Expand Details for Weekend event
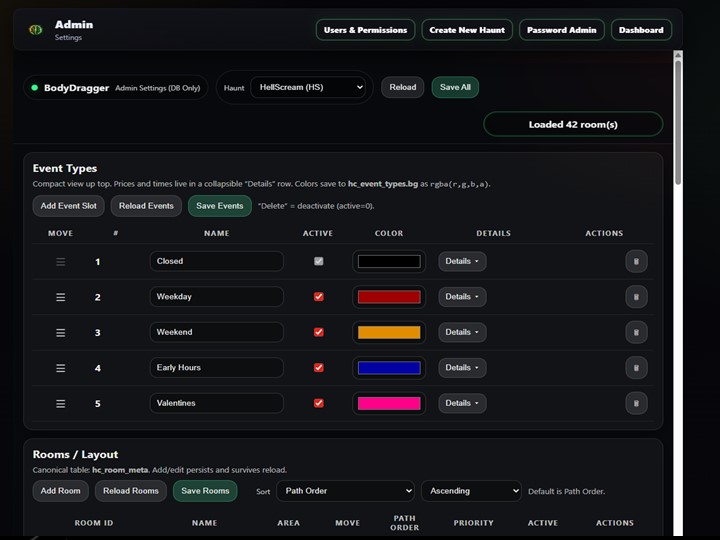The image size is (720, 540). point(462,332)
